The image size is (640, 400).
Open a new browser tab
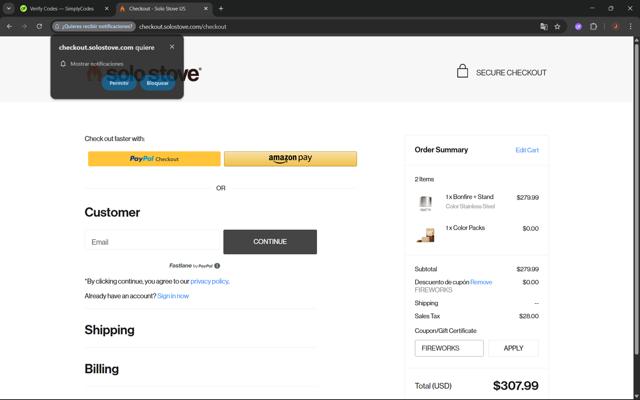[221, 8]
